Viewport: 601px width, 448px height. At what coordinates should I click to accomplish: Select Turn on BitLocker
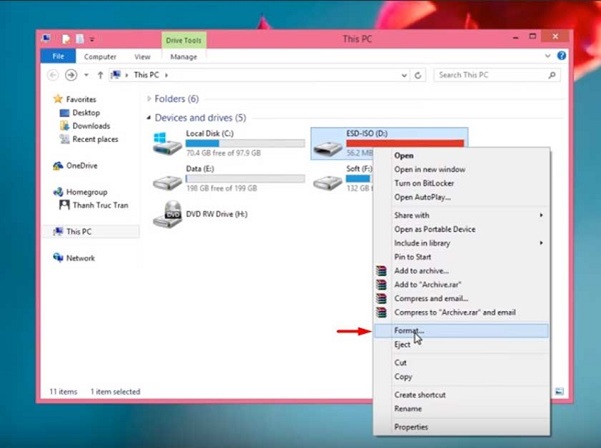pyautogui.click(x=461, y=183)
